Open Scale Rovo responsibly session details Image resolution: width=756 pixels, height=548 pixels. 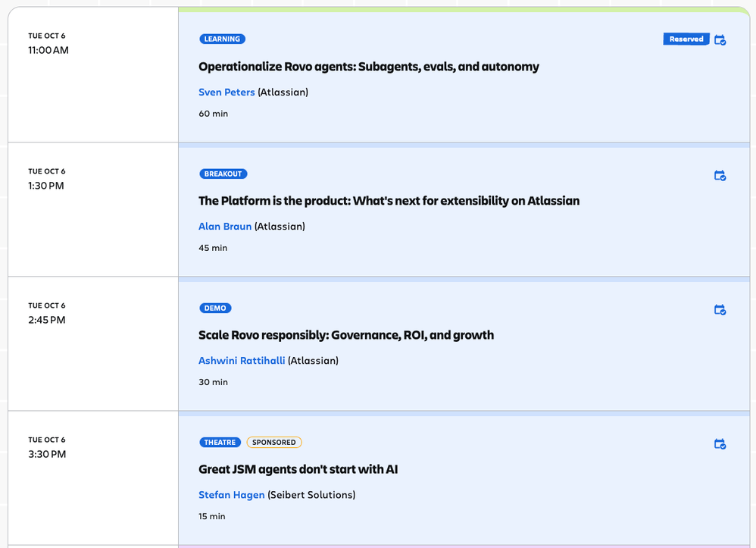click(x=346, y=335)
